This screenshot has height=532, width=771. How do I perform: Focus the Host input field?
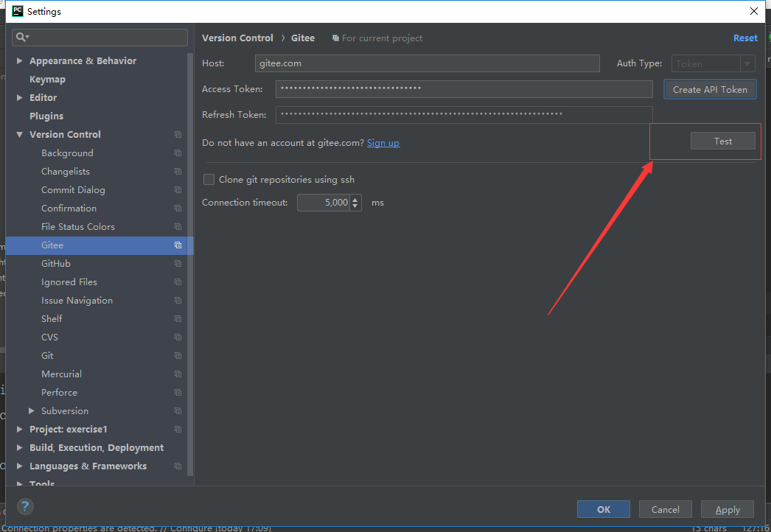click(428, 63)
